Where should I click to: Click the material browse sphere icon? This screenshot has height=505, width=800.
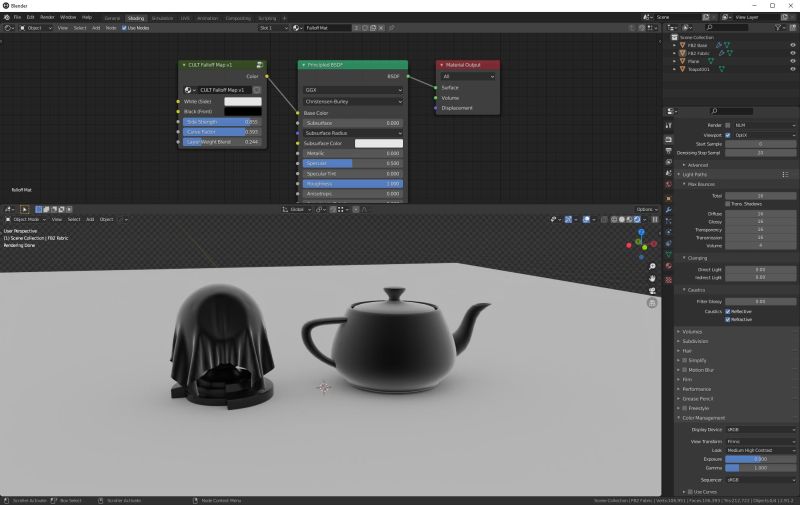click(297, 28)
